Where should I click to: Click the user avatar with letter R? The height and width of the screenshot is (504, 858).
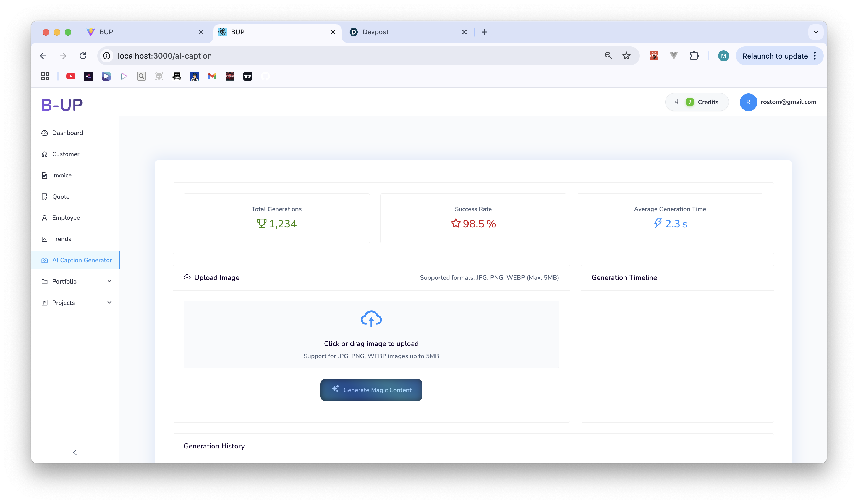click(748, 102)
